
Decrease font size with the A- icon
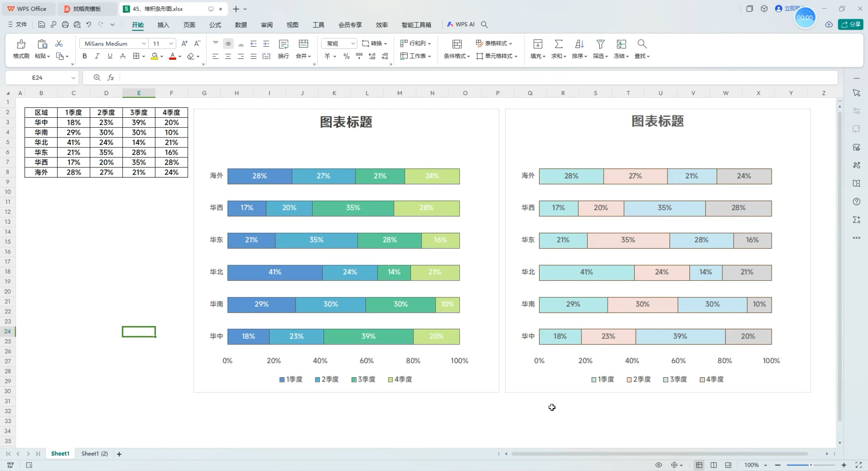point(197,44)
